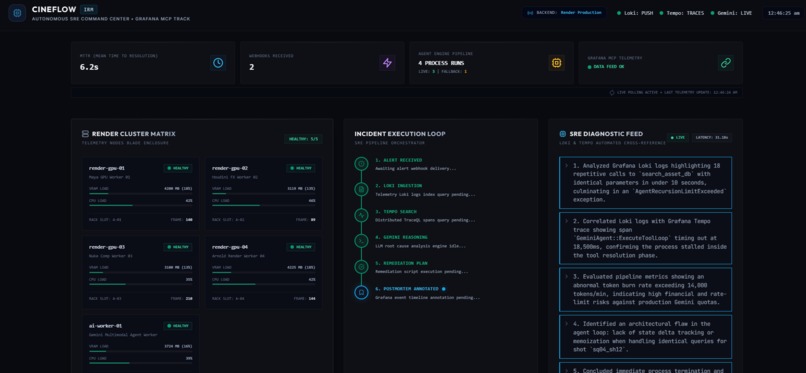806x373 pixels.
Task: Click render-gpu-04 CPU load bar
Action: (264, 284)
